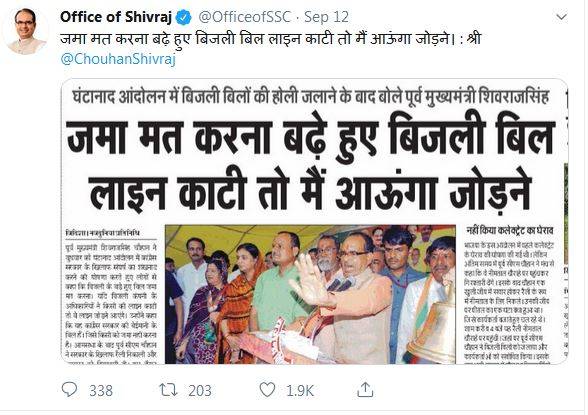Click the left article column text

pos(111,296)
